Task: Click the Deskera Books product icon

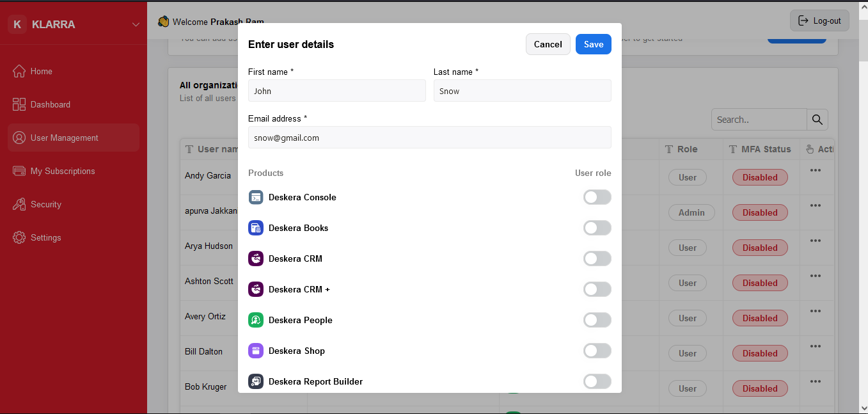Action: point(256,228)
